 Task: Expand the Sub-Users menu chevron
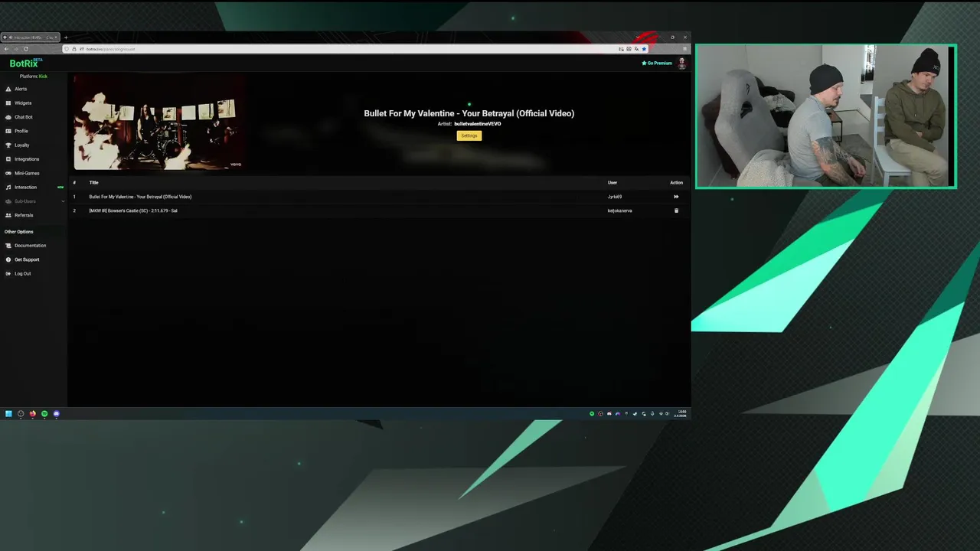pos(63,201)
